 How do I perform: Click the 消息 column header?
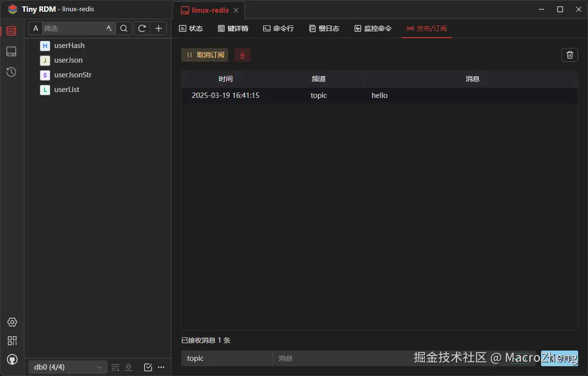point(472,79)
